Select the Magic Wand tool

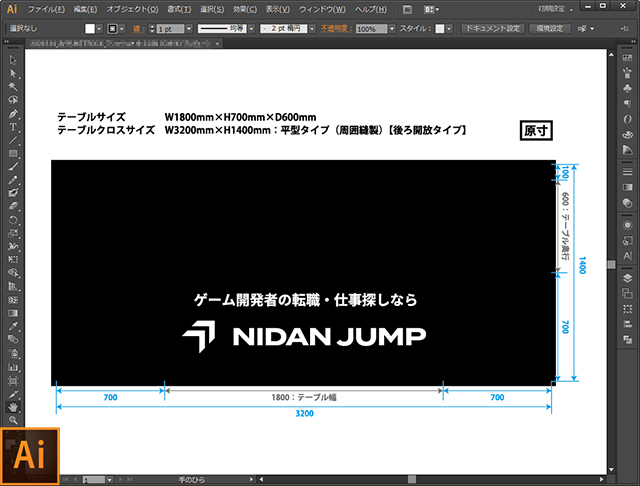pyautogui.click(x=13, y=87)
